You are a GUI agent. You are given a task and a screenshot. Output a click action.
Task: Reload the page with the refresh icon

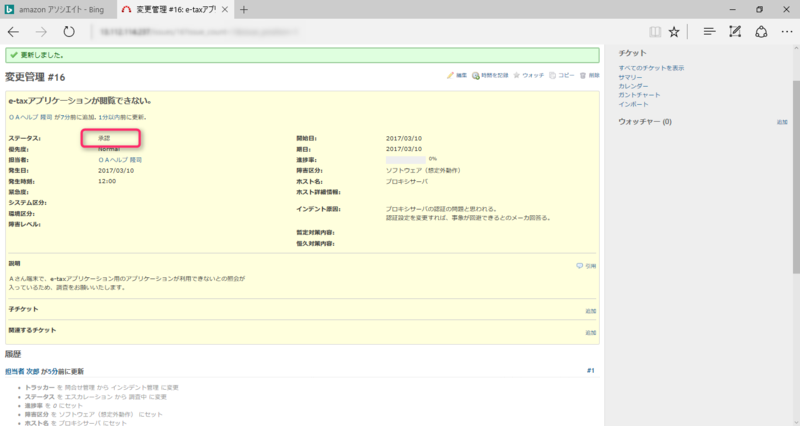coord(69,32)
